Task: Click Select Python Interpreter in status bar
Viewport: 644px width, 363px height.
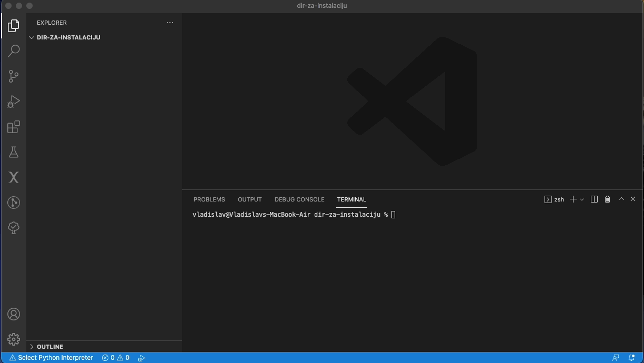Action: pyautogui.click(x=51, y=358)
